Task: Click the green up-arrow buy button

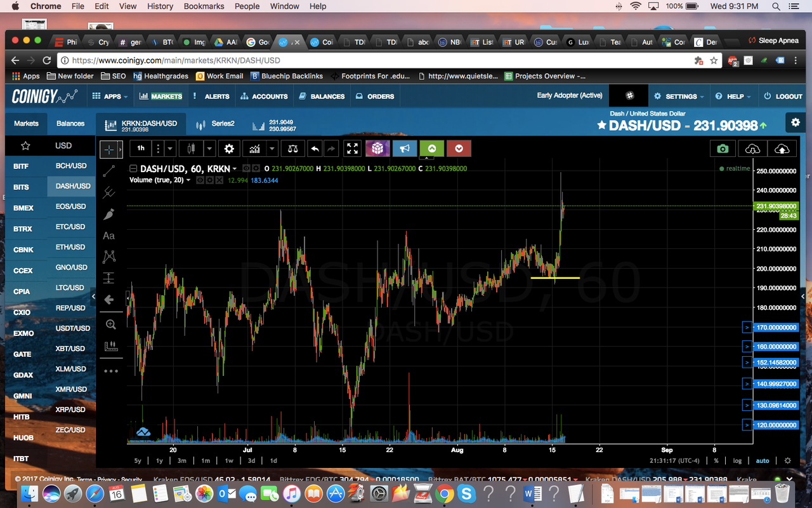Action: pyautogui.click(x=431, y=149)
